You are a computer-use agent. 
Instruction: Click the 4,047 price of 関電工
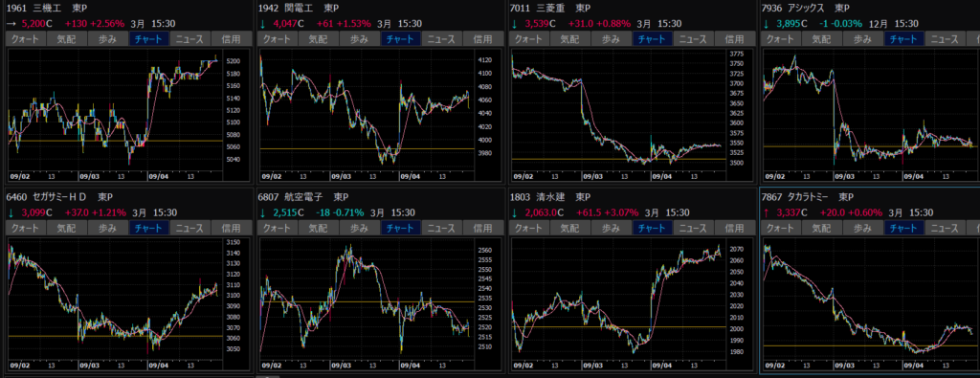[285, 23]
